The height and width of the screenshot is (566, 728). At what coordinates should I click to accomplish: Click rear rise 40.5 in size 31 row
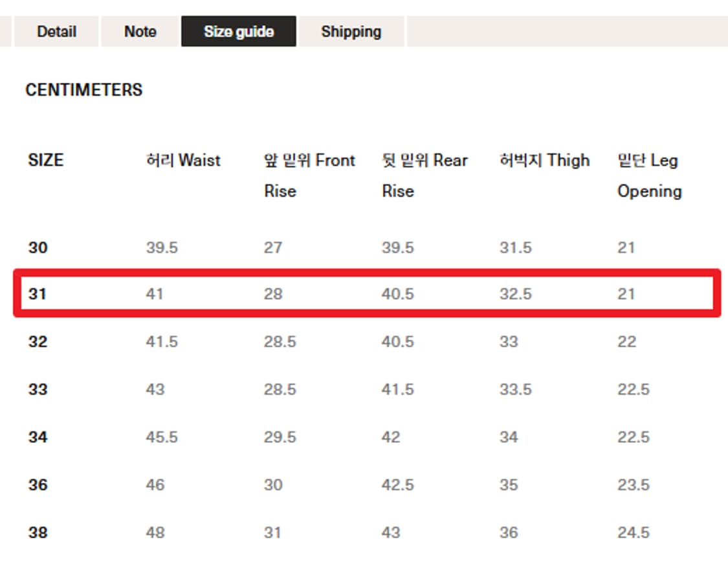(398, 294)
